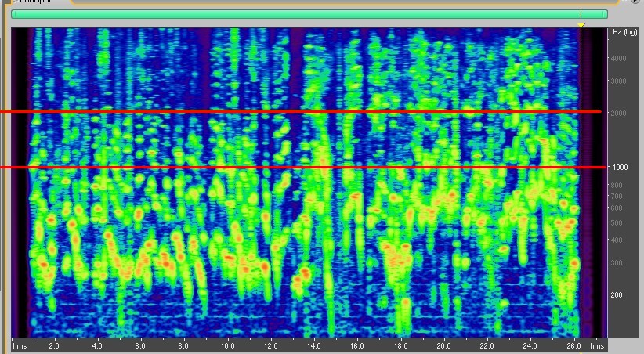This screenshot has width=644, height=354.
Task: Click the arrow button in the top-right corner
Action: [635, 2]
